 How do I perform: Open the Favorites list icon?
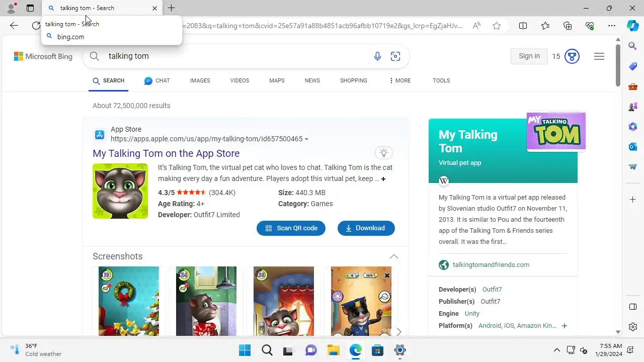coord(545,26)
